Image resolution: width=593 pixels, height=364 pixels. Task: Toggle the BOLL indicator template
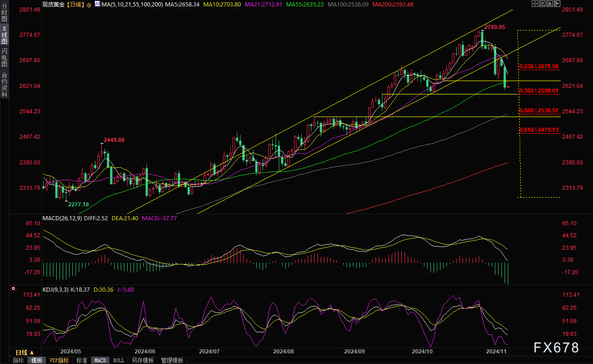[x=118, y=360]
